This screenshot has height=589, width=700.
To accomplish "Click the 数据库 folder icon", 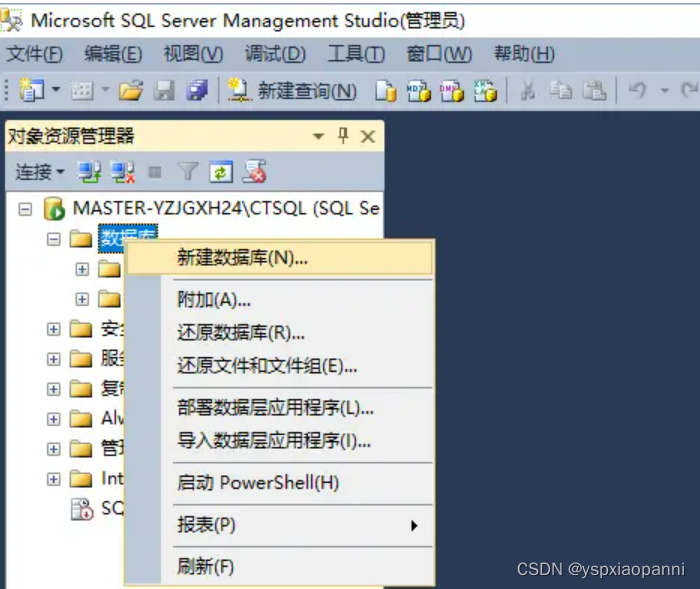I will pyautogui.click(x=81, y=239).
